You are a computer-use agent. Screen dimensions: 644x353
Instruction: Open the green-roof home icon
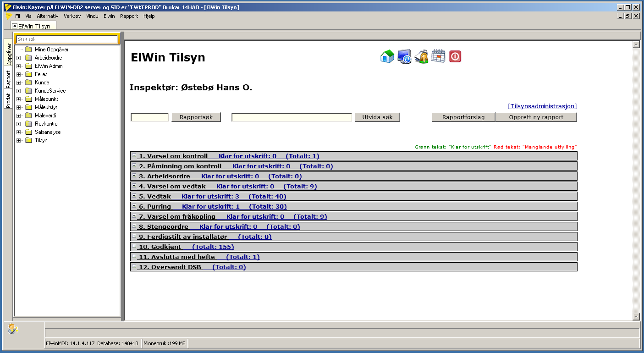pyautogui.click(x=387, y=56)
